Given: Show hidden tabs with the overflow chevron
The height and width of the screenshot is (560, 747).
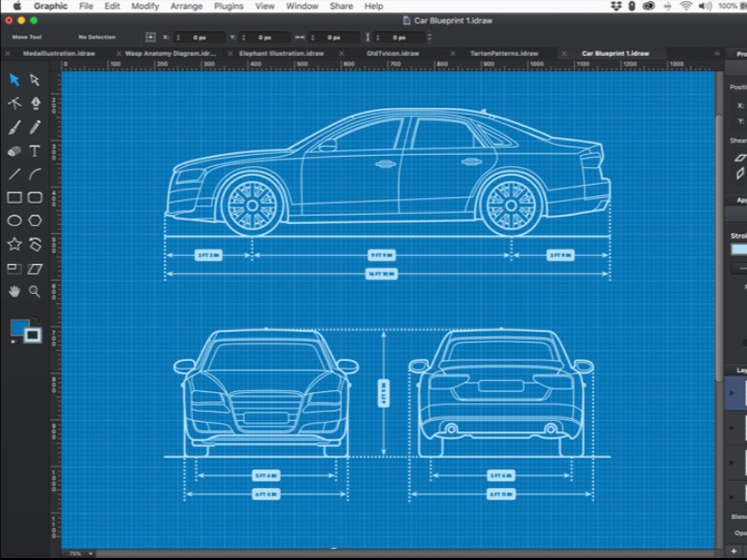Looking at the screenshot, I should click(717, 53).
